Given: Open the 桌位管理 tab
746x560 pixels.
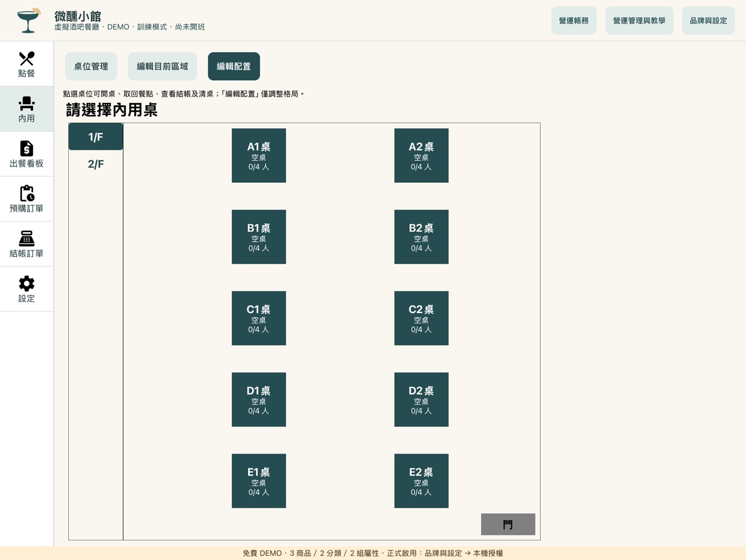Looking at the screenshot, I should coord(91,67).
